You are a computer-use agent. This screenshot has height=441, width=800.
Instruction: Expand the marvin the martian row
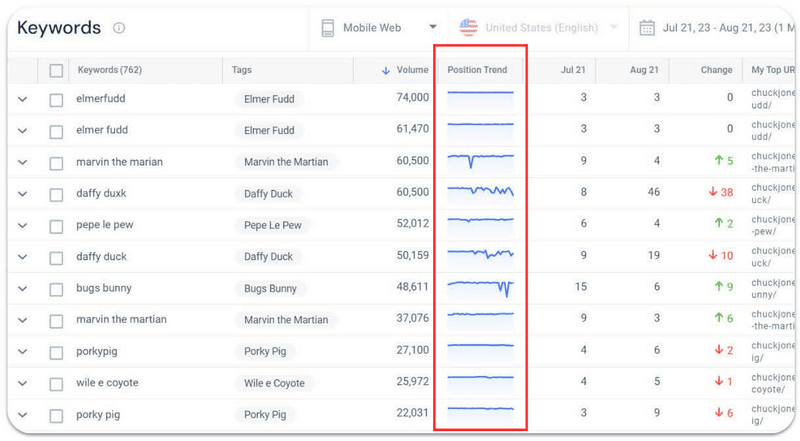22,321
